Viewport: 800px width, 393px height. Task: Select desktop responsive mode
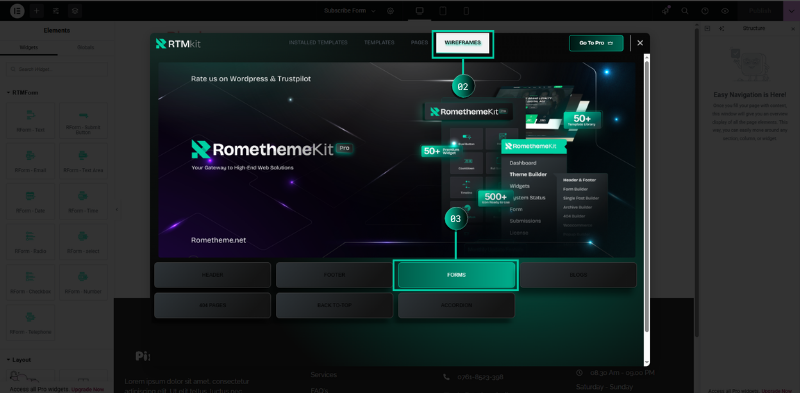pos(419,11)
